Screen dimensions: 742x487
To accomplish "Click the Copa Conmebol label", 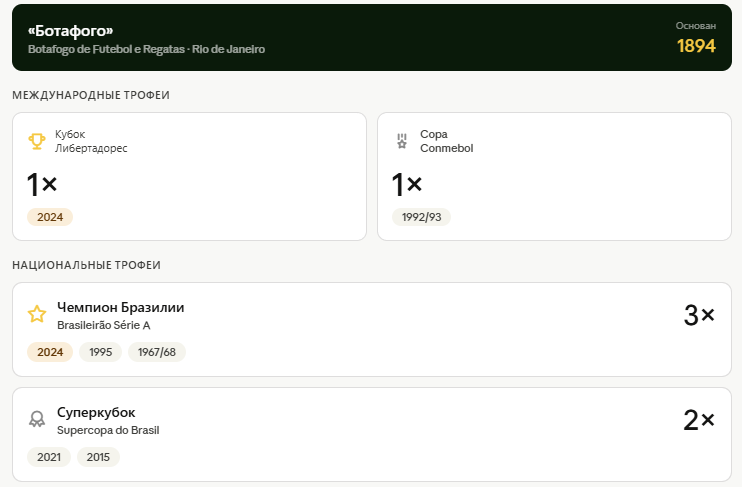I will click(x=446, y=141).
